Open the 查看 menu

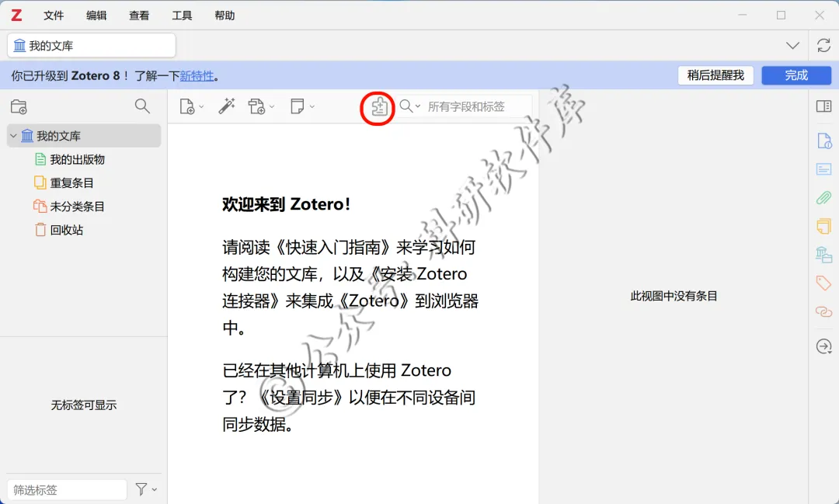click(139, 16)
